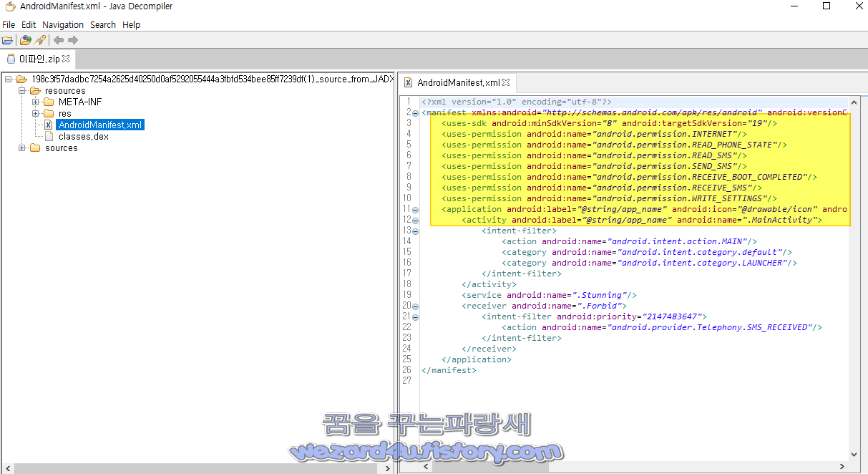This screenshot has width=868, height=474.
Task: Collapse the root 198c3f57 archive node
Action: (x=8, y=79)
